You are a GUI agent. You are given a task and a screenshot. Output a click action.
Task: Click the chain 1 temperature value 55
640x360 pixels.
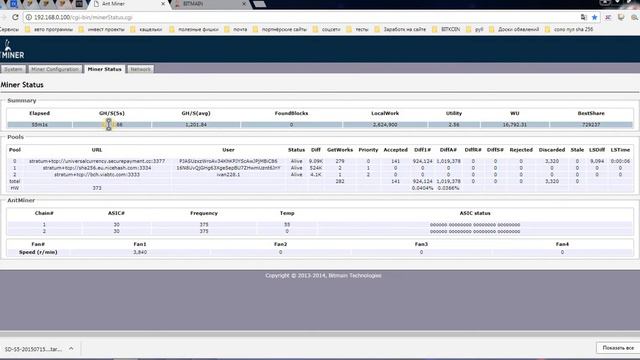click(287, 224)
